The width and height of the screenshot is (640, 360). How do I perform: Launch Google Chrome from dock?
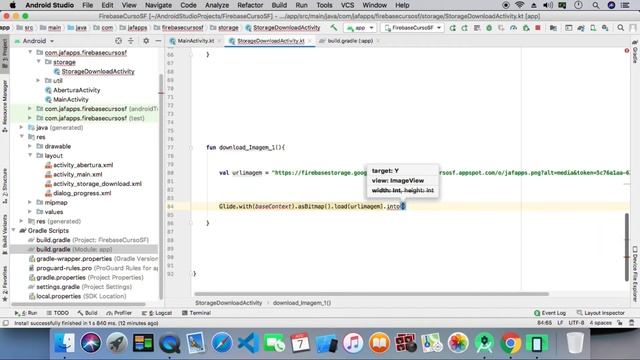[510, 343]
